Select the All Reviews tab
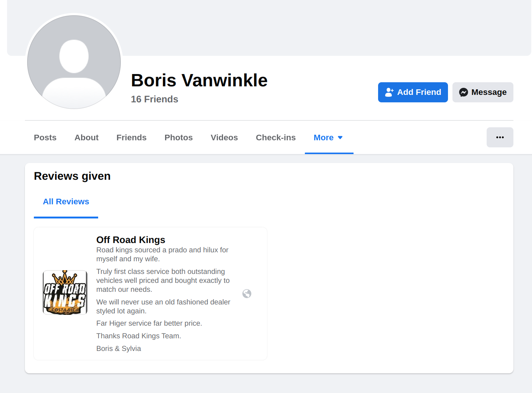The width and height of the screenshot is (532, 393). (66, 202)
